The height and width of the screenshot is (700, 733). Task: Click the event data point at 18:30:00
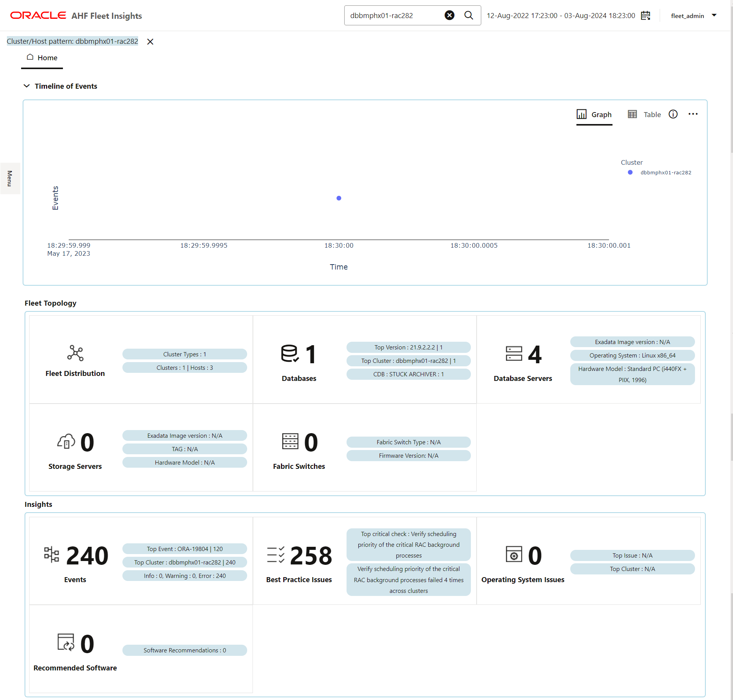(339, 198)
